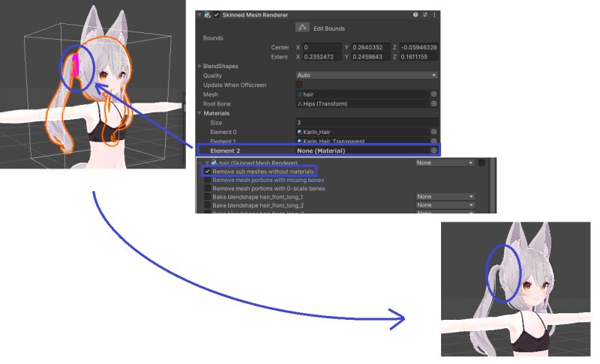Click the Karin_Hair material sphere icon

pos(299,132)
